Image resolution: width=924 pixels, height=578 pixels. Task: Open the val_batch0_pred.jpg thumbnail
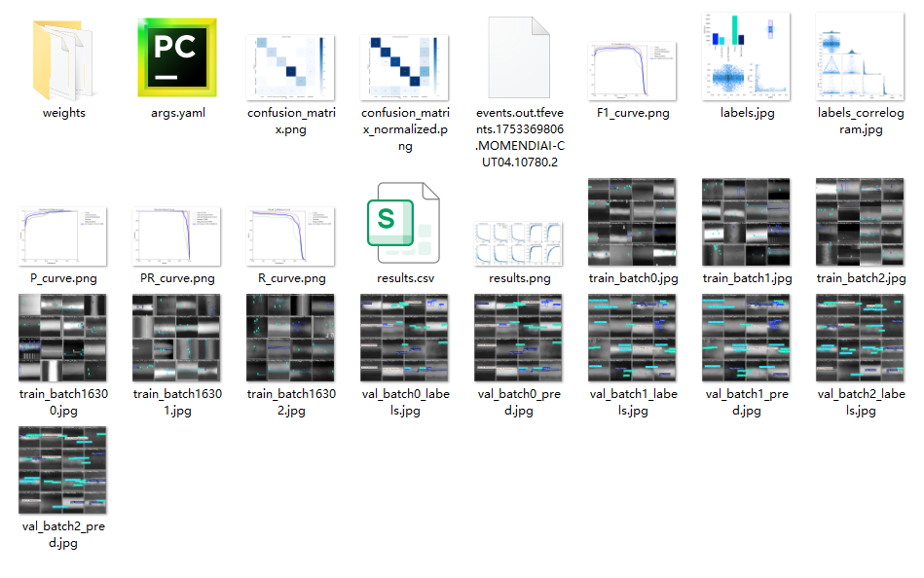click(519, 338)
